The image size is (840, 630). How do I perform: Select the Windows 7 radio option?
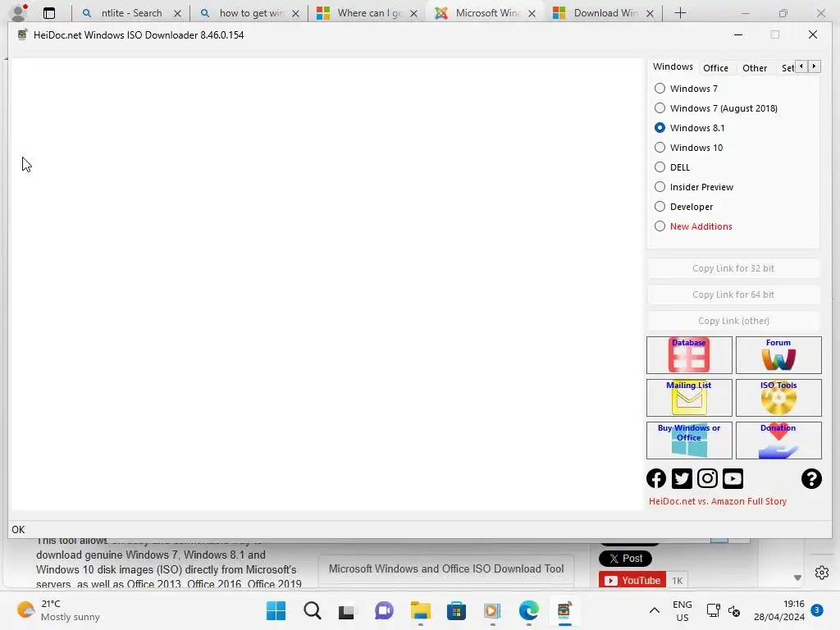687,89
